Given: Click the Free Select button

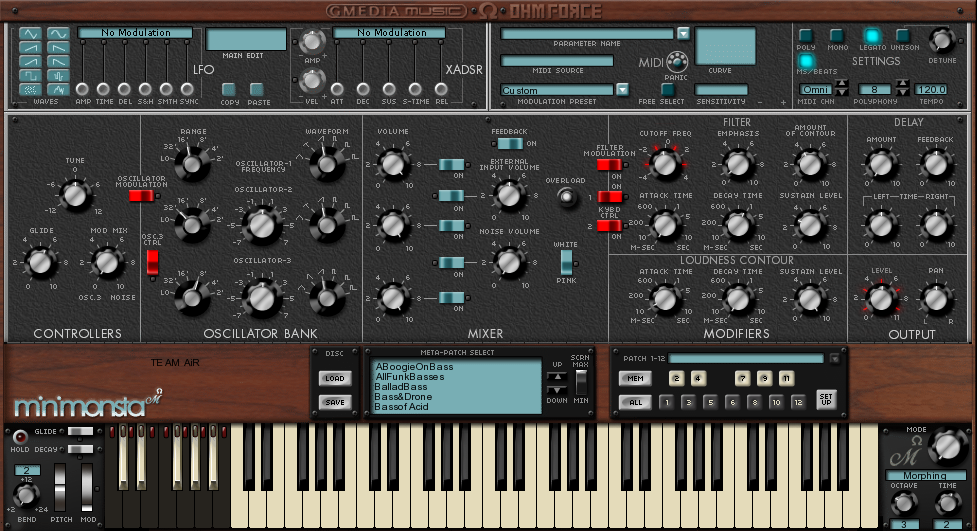Looking at the screenshot, I should 668,89.
